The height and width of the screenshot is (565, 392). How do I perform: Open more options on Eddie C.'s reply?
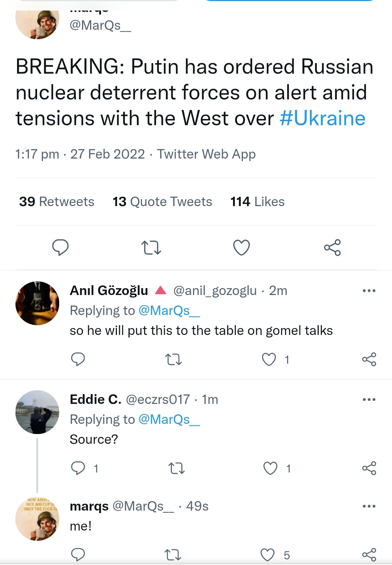coord(369,400)
